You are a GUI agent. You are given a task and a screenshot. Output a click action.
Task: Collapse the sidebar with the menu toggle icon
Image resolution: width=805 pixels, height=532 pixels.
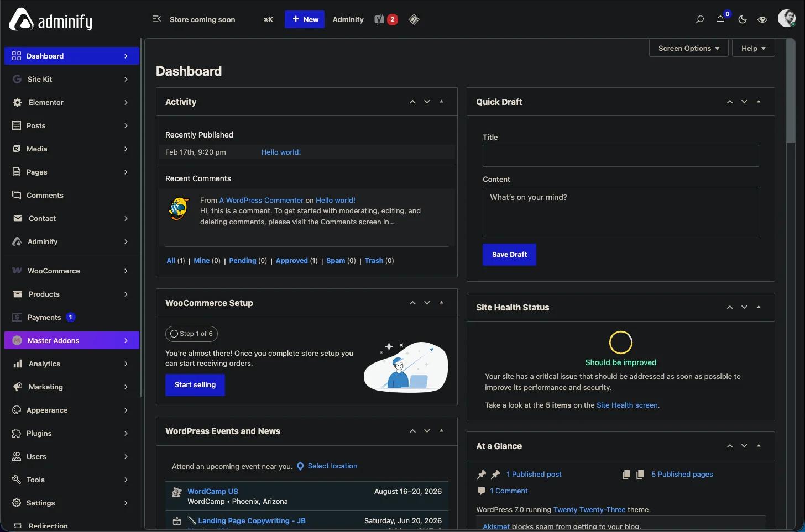156,19
